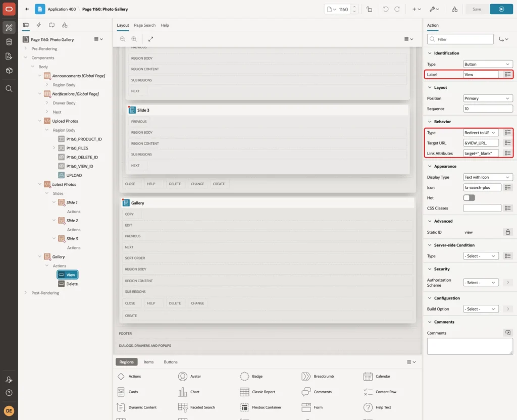Viewport: 517px width, 420px height.
Task: Open the administration user icon
Action: (x=9, y=380)
